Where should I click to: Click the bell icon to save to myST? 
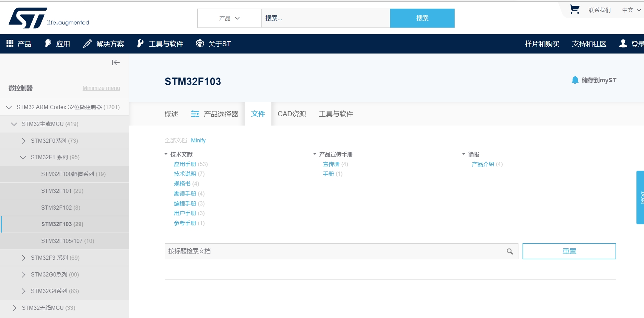(575, 80)
